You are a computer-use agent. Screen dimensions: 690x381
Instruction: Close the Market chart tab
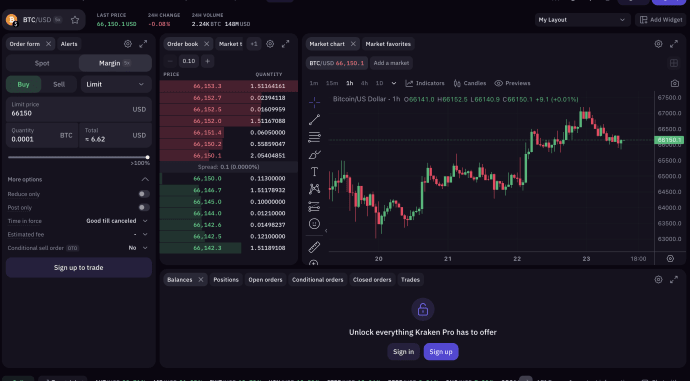(353, 44)
